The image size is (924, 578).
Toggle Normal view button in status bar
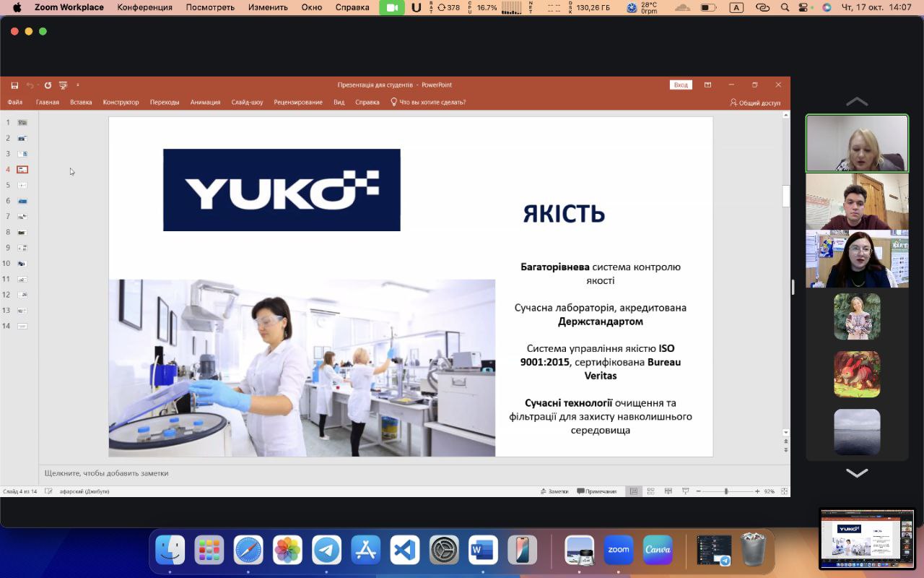(633, 491)
